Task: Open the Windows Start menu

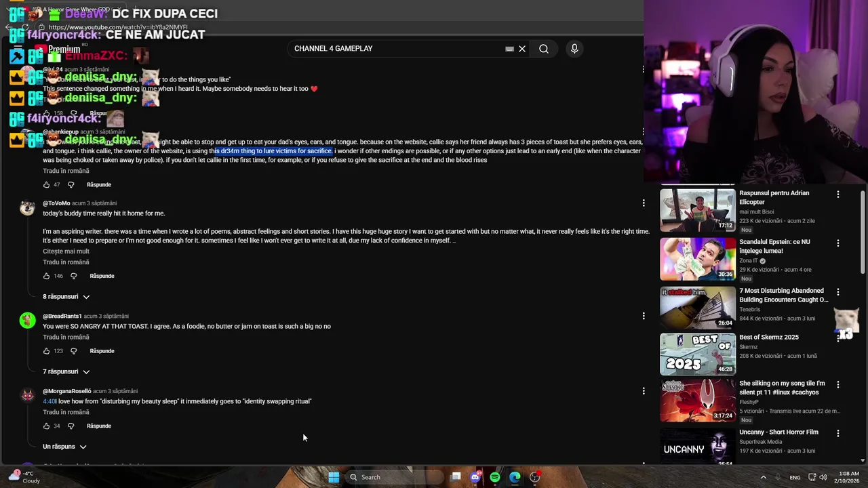Action: pyautogui.click(x=334, y=477)
